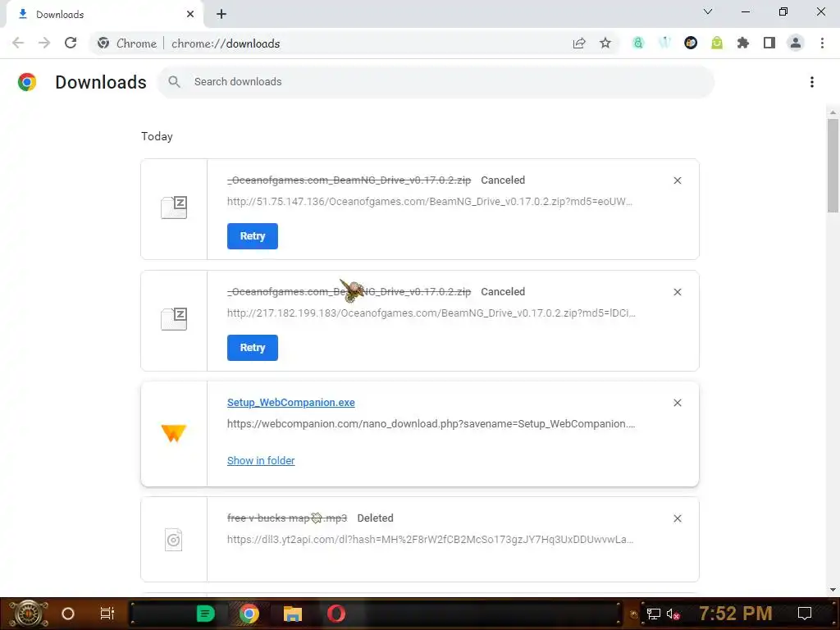The height and width of the screenshot is (630, 840).
Task: Bookmark this tab with star icon
Action: pyautogui.click(x=605, y=43)
